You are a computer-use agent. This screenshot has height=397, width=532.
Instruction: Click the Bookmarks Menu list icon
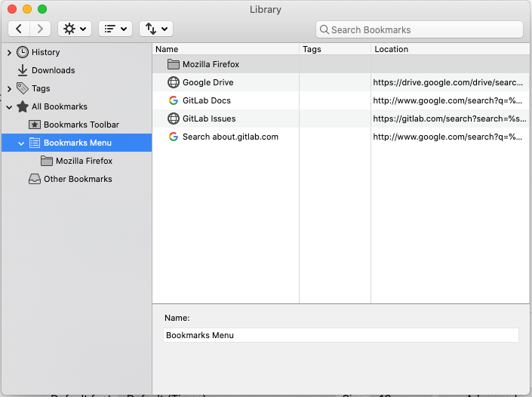pyautogui.click(x=34, y=143)
